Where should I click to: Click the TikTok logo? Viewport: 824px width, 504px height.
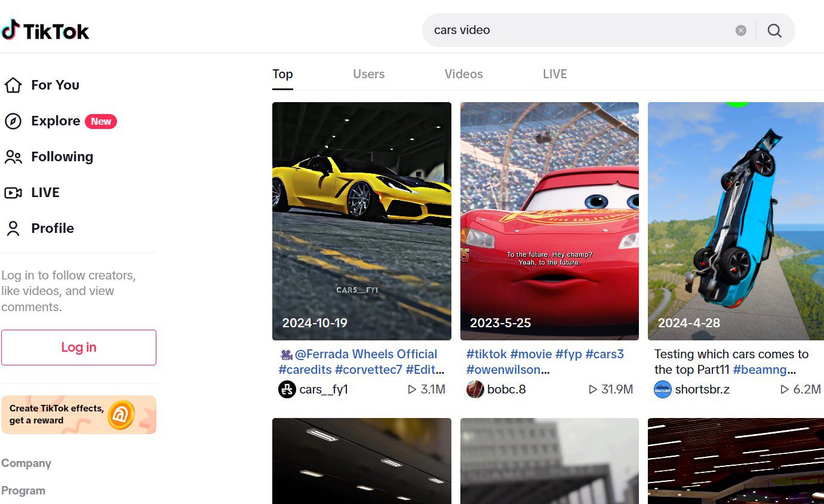pos(45,30)
